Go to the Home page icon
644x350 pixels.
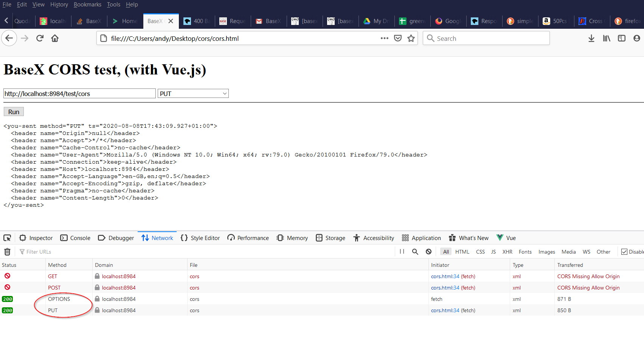tap(55, 38)
